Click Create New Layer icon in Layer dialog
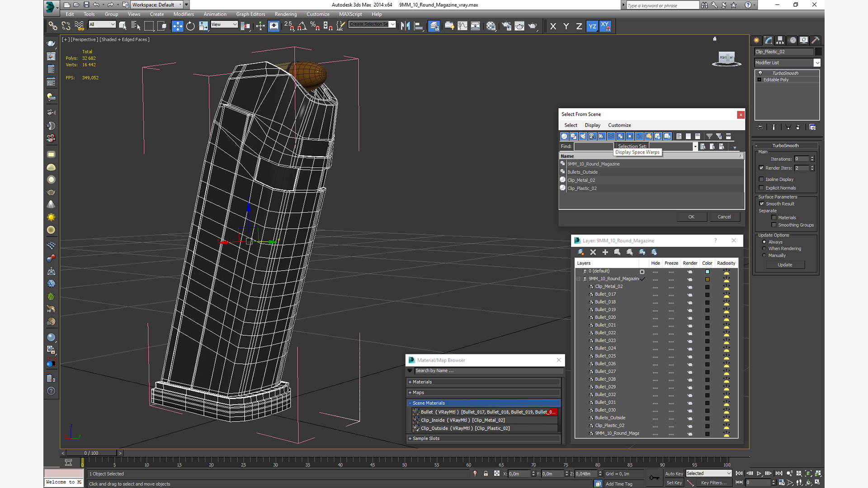The width and height of the screenshot is (868, 488). click(x=581, y=252)
